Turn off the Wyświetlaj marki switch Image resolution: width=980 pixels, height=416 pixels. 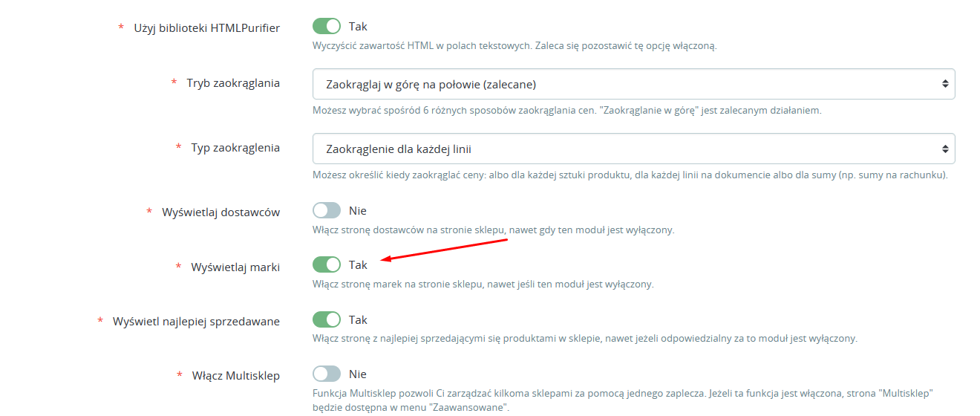(327, 265)
